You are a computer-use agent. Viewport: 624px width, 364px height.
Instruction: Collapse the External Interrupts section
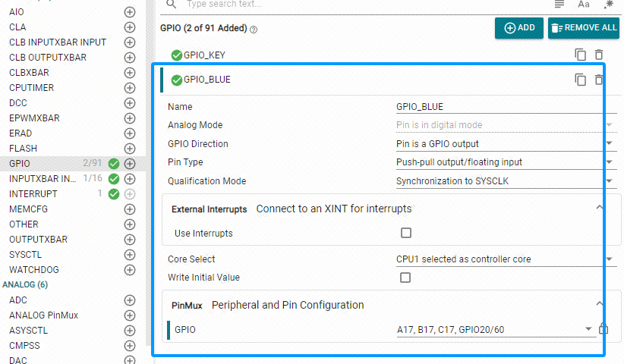coord(599,208)
